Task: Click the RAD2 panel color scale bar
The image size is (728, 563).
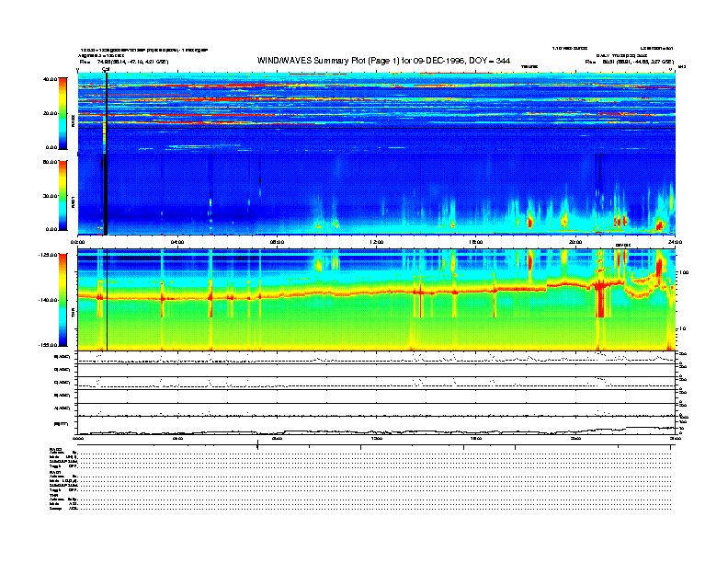Action: coord(63,113)
